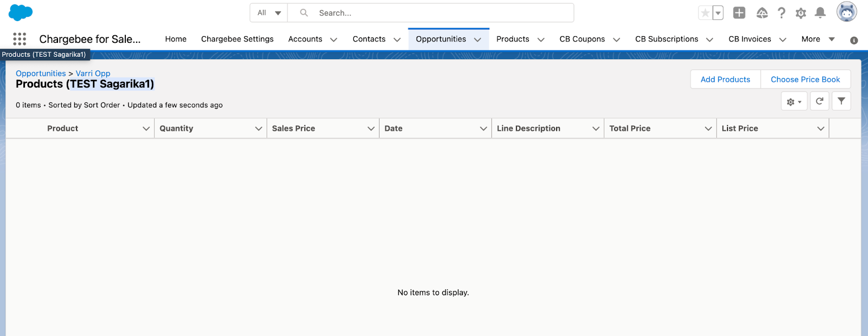Open the Setup gear icon
Image resolution: width=868 pixels, height=336 pixels.
click(x=801, y=13)
